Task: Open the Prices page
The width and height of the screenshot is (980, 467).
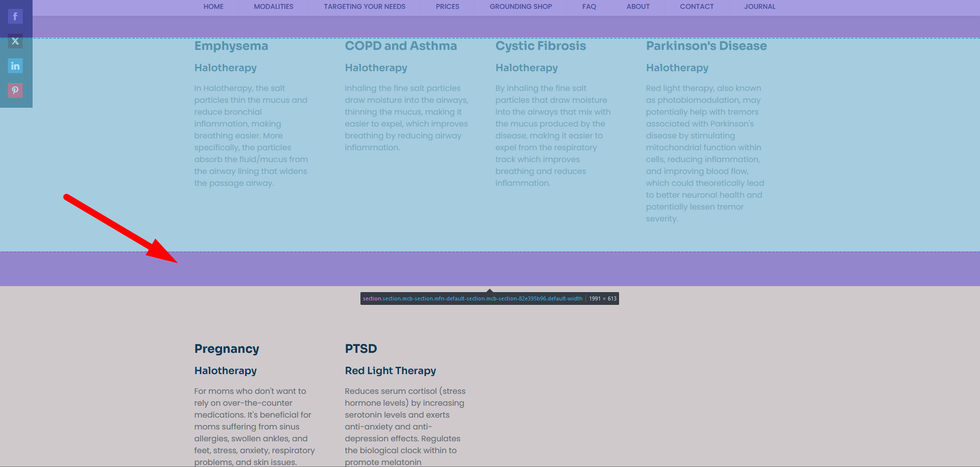Action: click(x=447, y=6)
